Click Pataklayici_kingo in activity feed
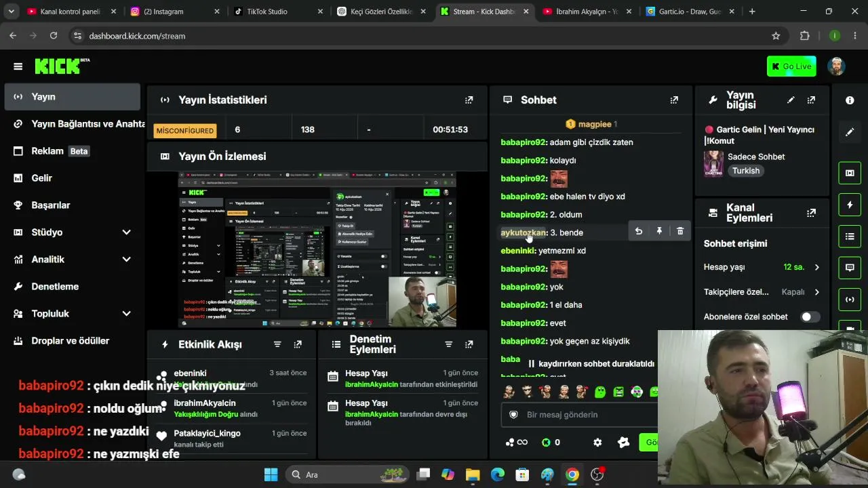 pyautogui.click(x=208, y=433)
